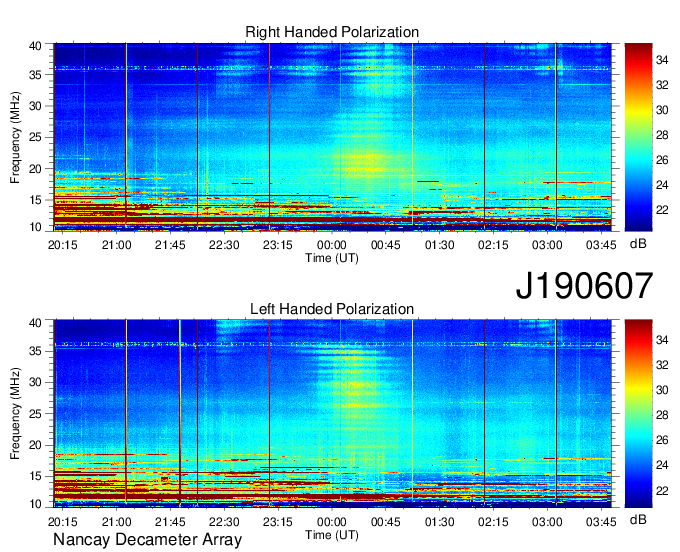Click the Time (UT) label under Right Handed plot
The image size is (680, 552).
coord(332,258)
